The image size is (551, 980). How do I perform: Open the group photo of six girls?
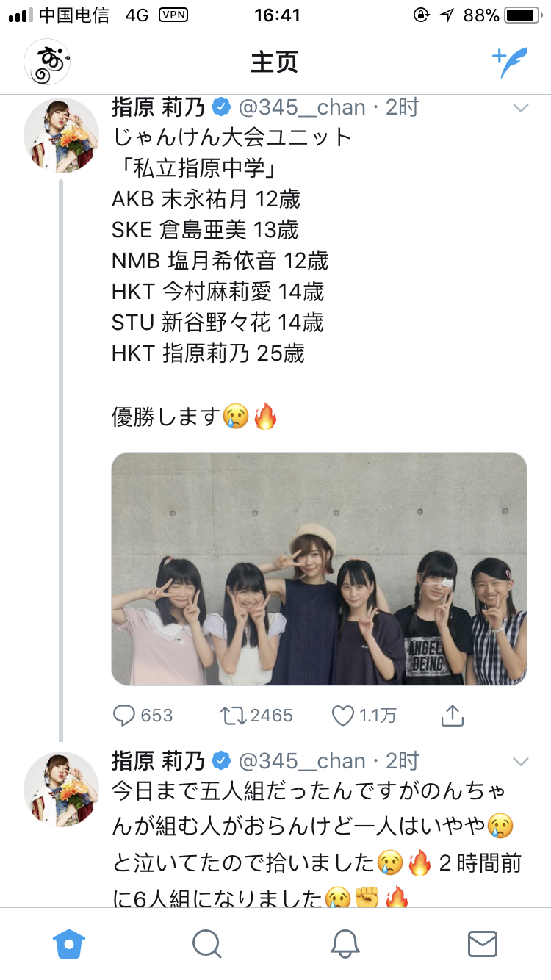click(319, 569)
